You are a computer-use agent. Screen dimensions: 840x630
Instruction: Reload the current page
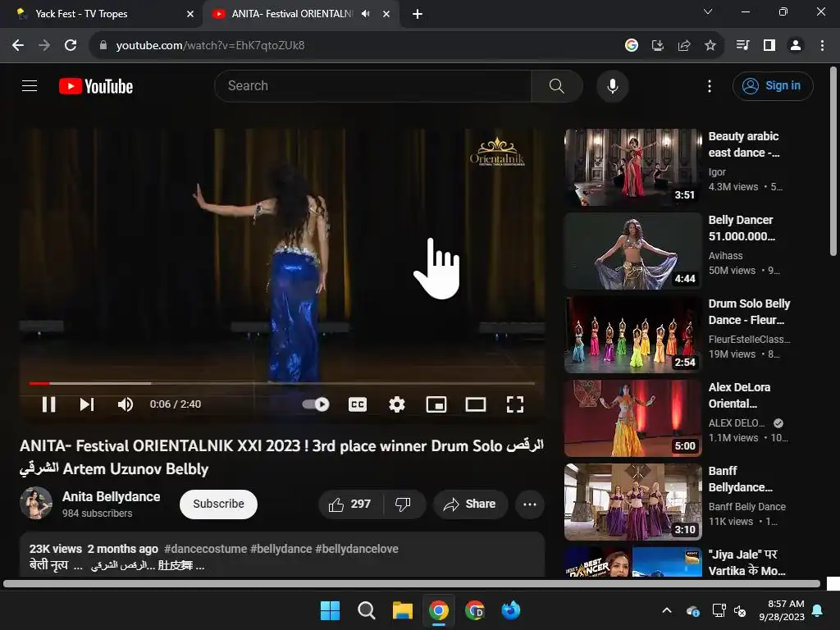click(x=71, y=46)
